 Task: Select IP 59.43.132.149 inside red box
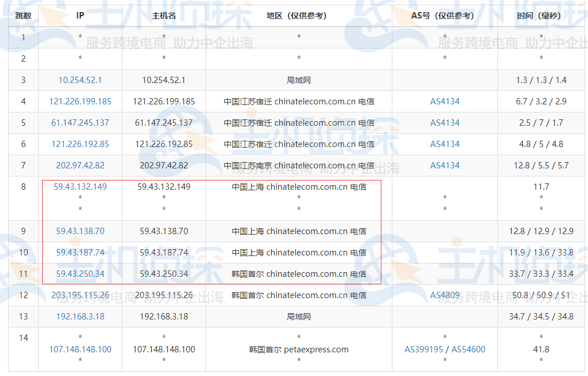(x=80, y=186)
